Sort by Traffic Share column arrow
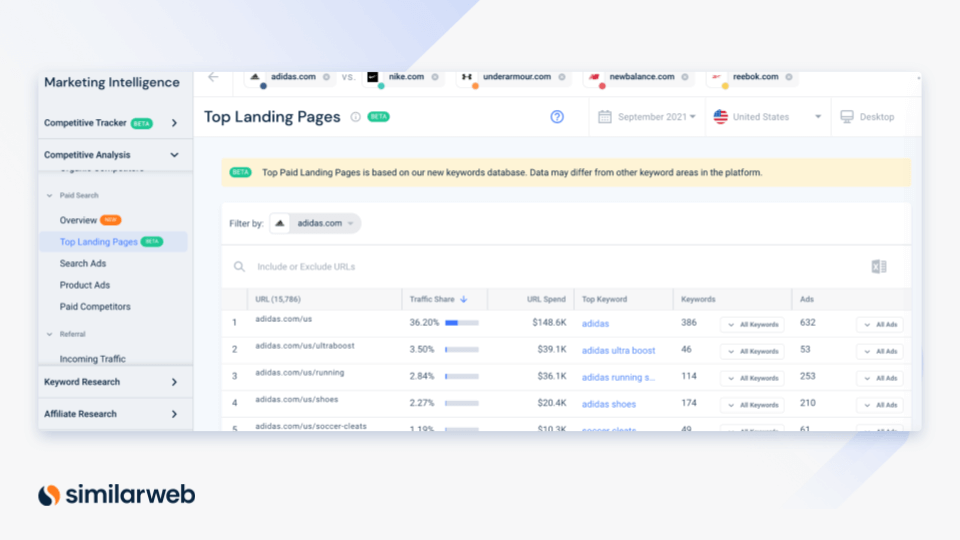Screen dimensions: 960x540 [464, 299]
